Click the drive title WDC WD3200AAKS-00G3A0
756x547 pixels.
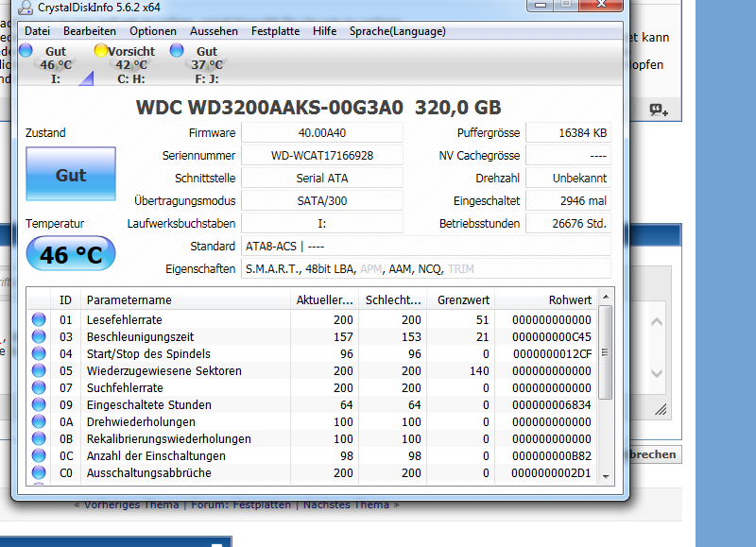[269, 108]
